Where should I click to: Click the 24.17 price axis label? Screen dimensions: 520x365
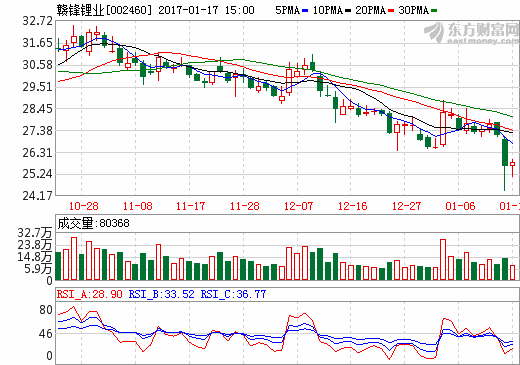tap(38, 196)
